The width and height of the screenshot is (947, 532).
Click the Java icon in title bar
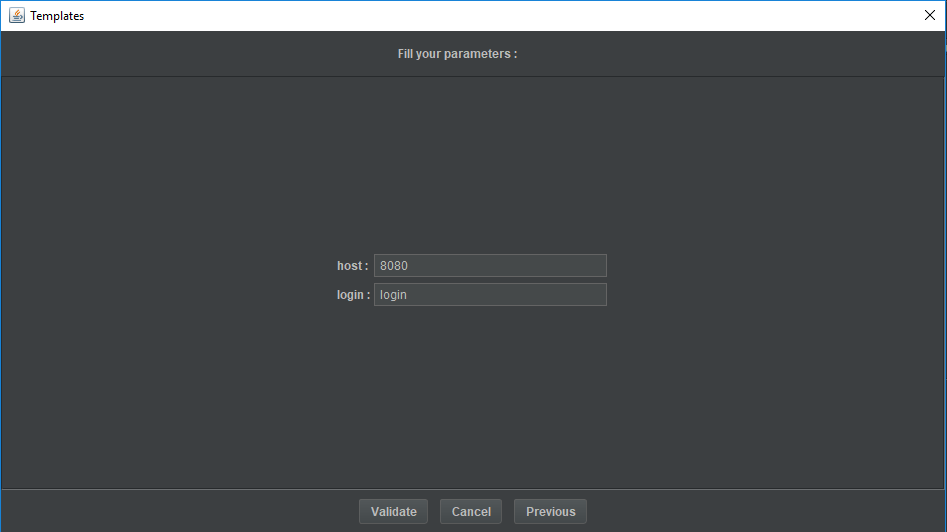click(16, 15)
